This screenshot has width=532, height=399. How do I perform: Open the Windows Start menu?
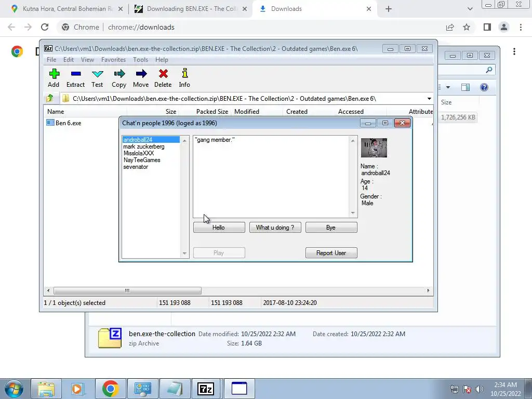(14, 389)
